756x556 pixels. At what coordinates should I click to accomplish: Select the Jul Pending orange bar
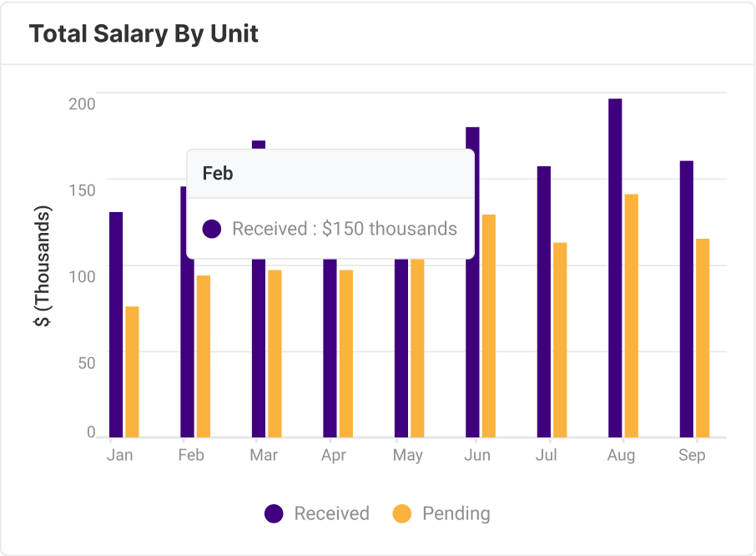(560, 340)
